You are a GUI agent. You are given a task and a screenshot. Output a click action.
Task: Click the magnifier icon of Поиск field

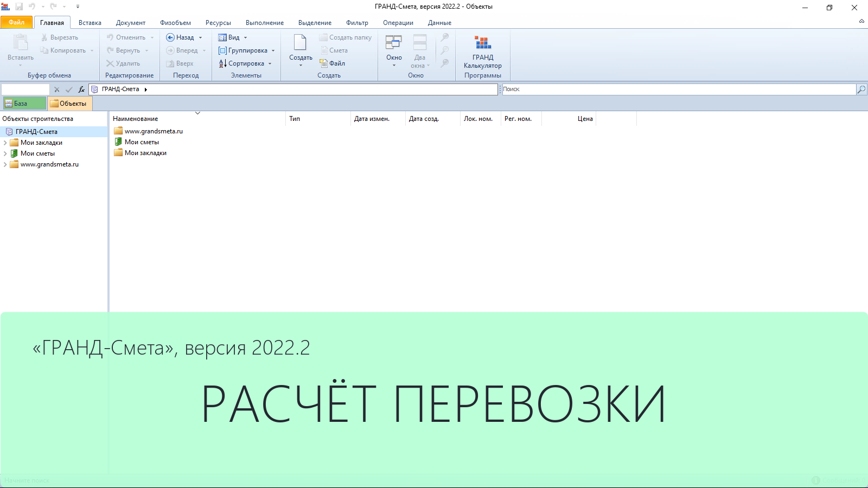pos(861,89)
